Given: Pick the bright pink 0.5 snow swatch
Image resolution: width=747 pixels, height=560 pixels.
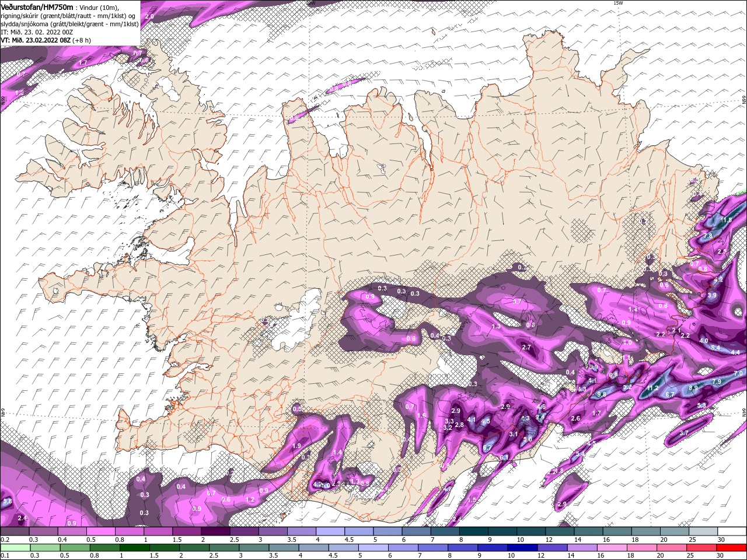Looking at the screenshot, I should (x=100, y=531).
